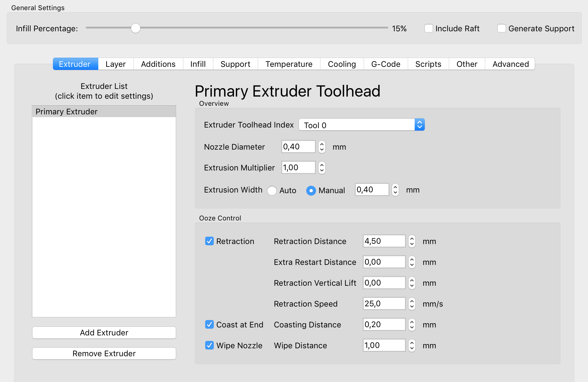
Task: Open the Extruder Toolhead Index dropdown
Action: click(361, 125)
